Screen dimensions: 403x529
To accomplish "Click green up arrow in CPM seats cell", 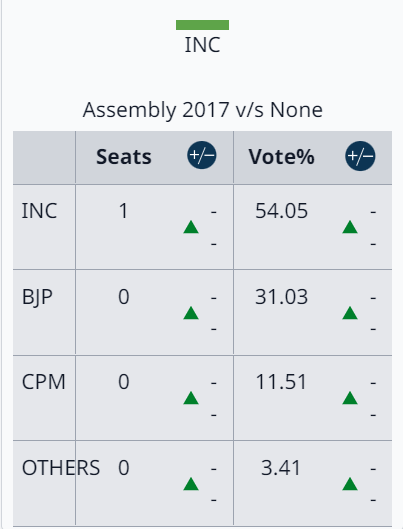I will click(191, 398).
